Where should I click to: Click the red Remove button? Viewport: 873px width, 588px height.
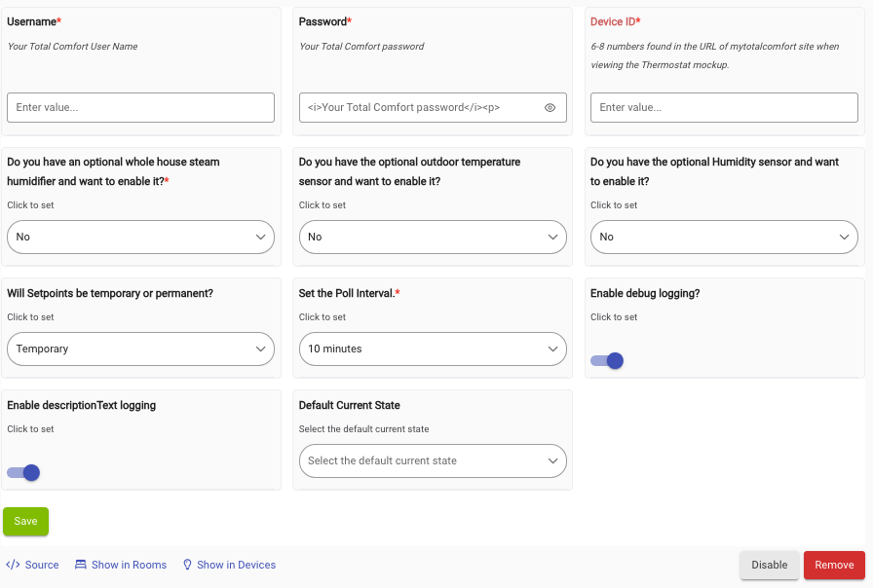(x=834, y=566)
